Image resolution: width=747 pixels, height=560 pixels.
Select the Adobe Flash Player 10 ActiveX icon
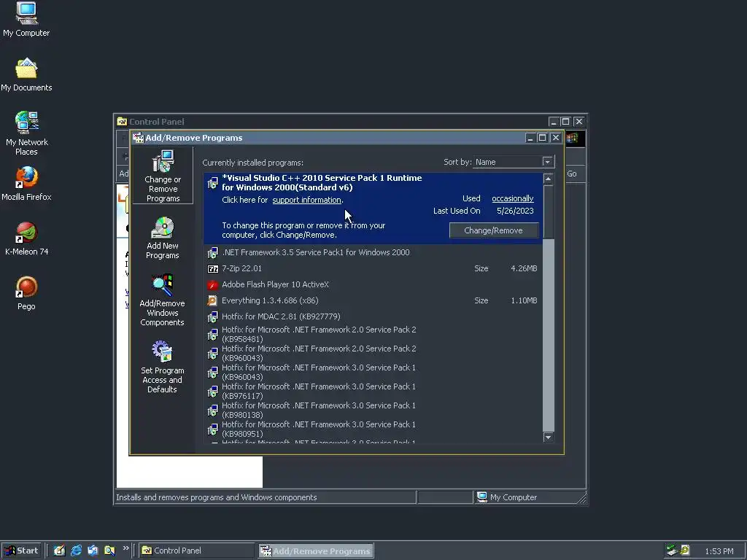pyautogui.click(x=213, y=285)
